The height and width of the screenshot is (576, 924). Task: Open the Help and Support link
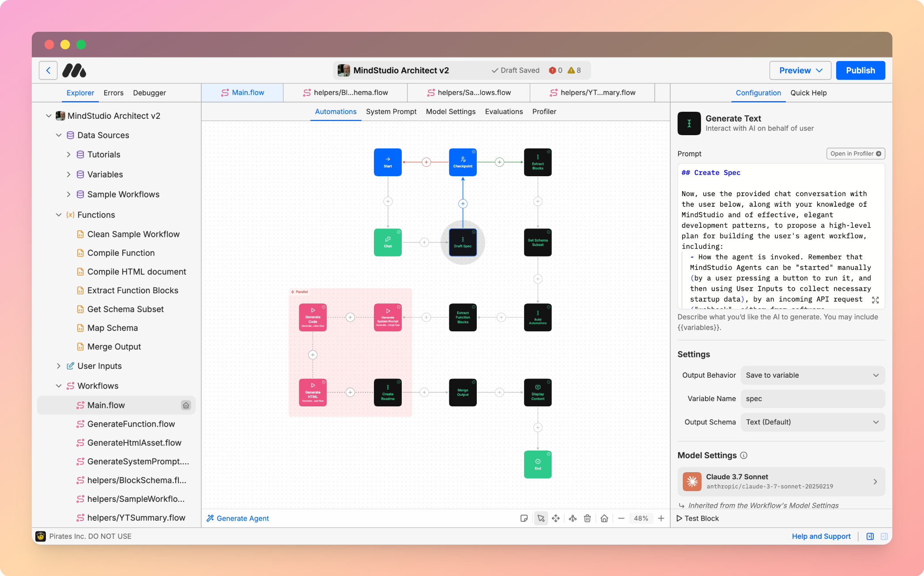click(821, 536)
